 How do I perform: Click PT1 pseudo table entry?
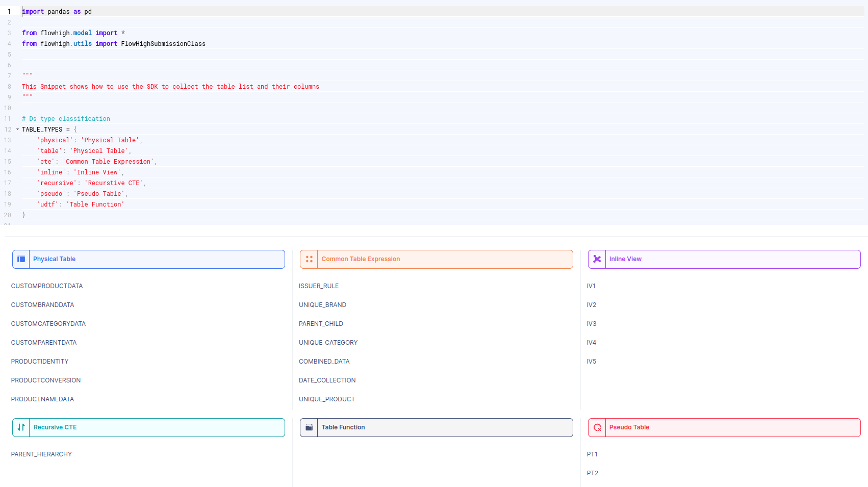tap(592, 454)
